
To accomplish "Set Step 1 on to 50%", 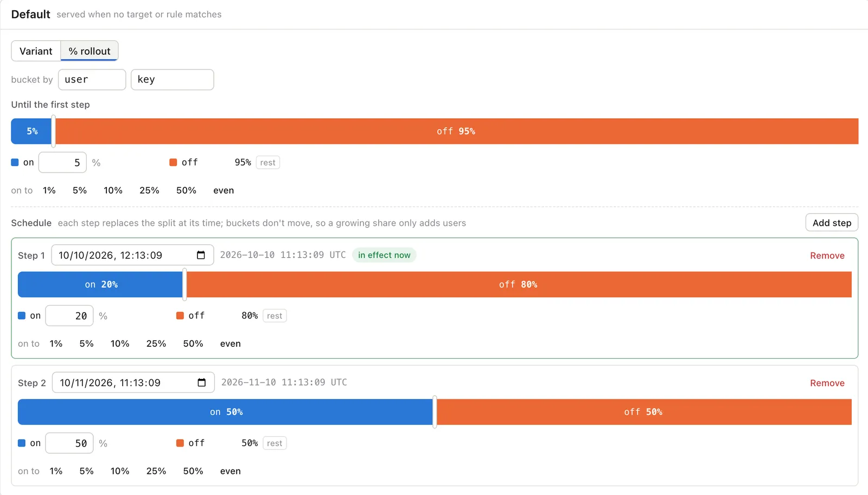I will click(193, 344).
